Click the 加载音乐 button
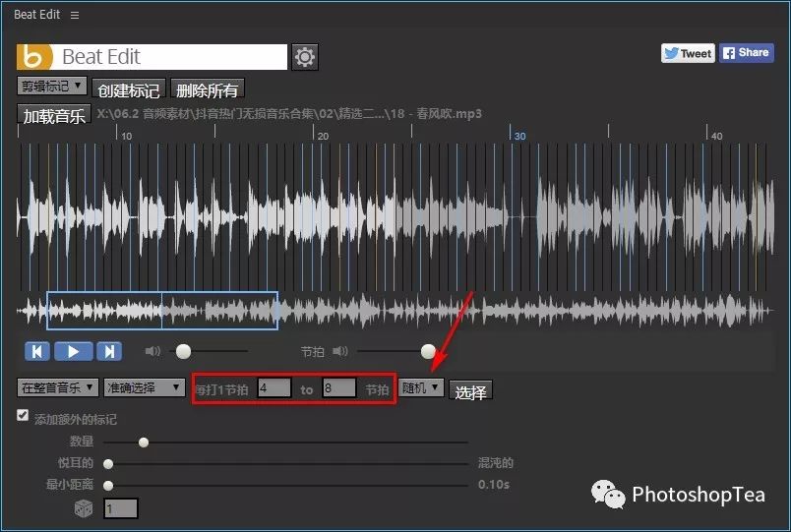Viewport: 791px width, 532px height. (54, 115)
